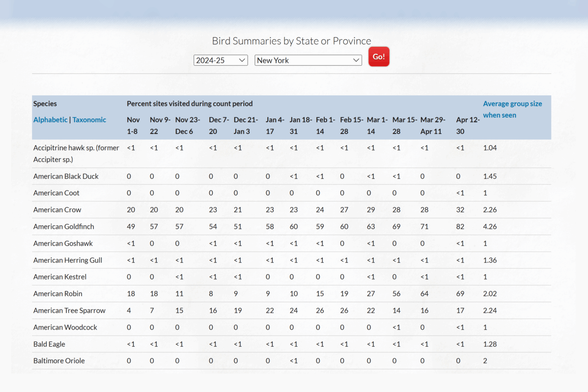The image size is (588, 392).
Task: Click the Apr 12-30 column header
Action: (x=468, y=125)
